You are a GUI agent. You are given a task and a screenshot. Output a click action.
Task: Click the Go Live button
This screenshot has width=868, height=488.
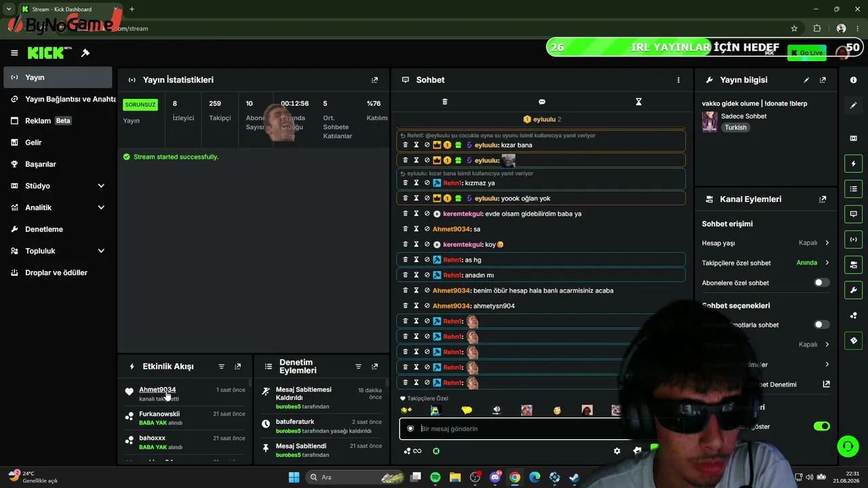[x=807, y=53]
